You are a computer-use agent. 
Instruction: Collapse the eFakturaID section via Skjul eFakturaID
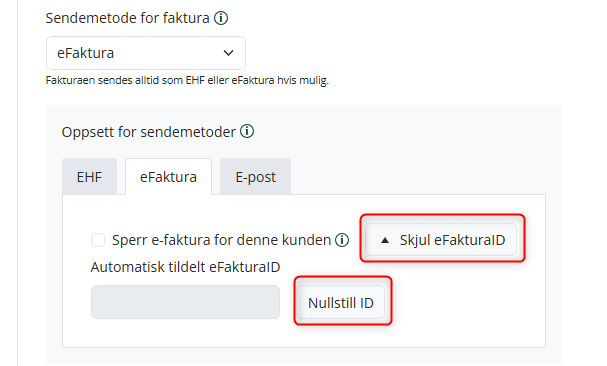(x=441, y=240)
